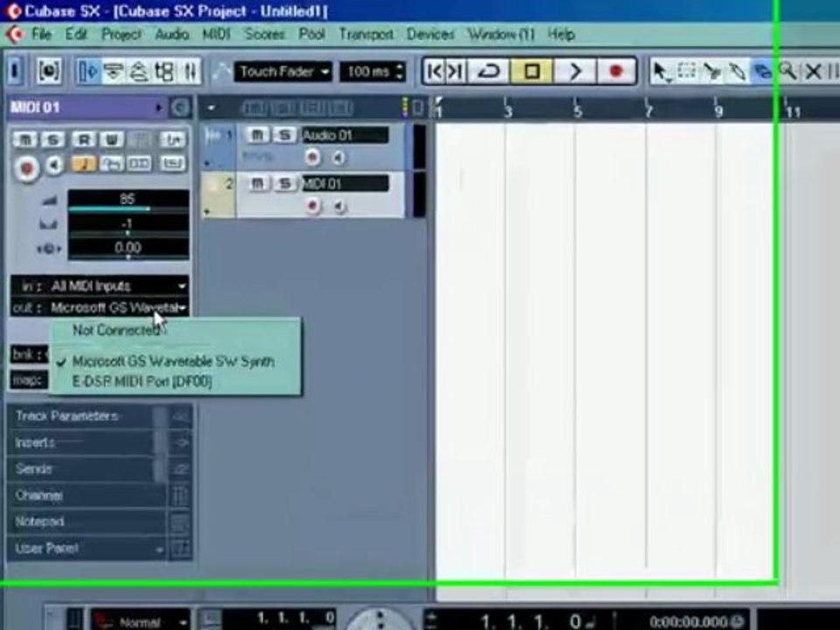The height and width of the screenshot is (630, 840).
Task: Mute the MIDI 01 track in Inspector
Action: (x=25, y=140)
